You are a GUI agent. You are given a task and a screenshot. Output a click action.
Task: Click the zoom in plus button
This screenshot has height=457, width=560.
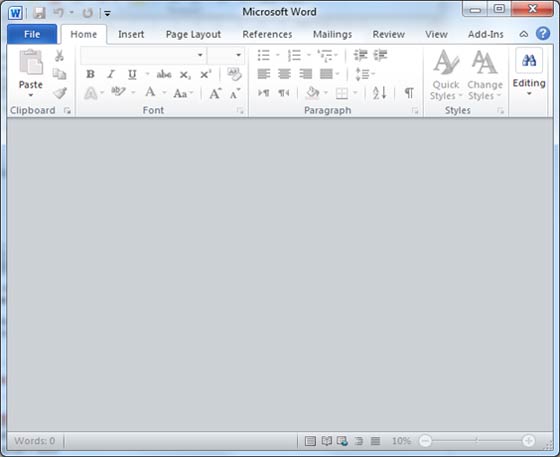[528, 441]
